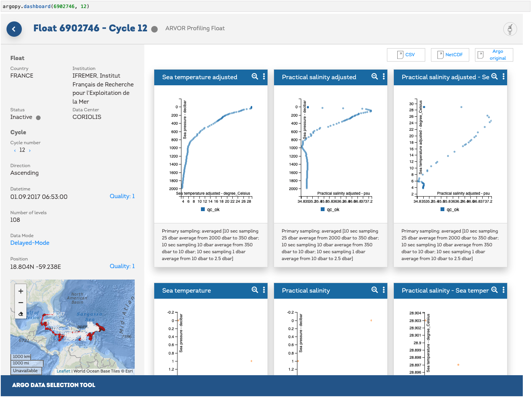Zoom the Practical salinity chart

pyautogui.click(x=375, y=290)
